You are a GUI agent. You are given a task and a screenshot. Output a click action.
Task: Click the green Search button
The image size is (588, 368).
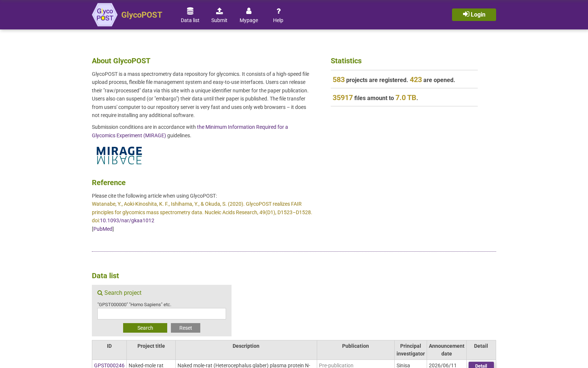point(145,328)
